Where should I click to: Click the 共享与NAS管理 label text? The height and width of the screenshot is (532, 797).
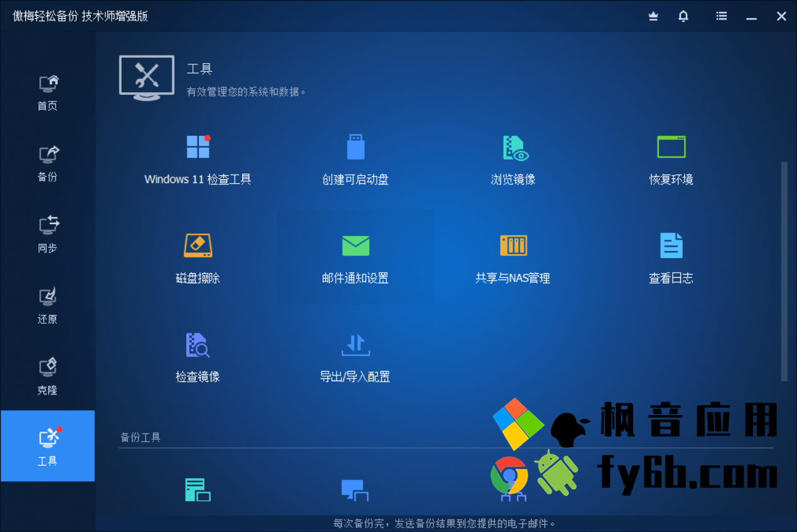pos(513,278)
